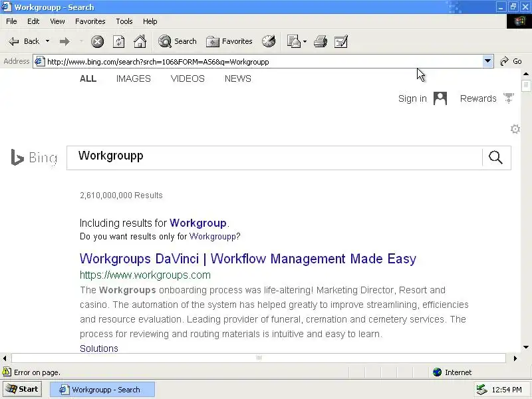Refresh the page with the Refresh icon

(x=118, y=42)
